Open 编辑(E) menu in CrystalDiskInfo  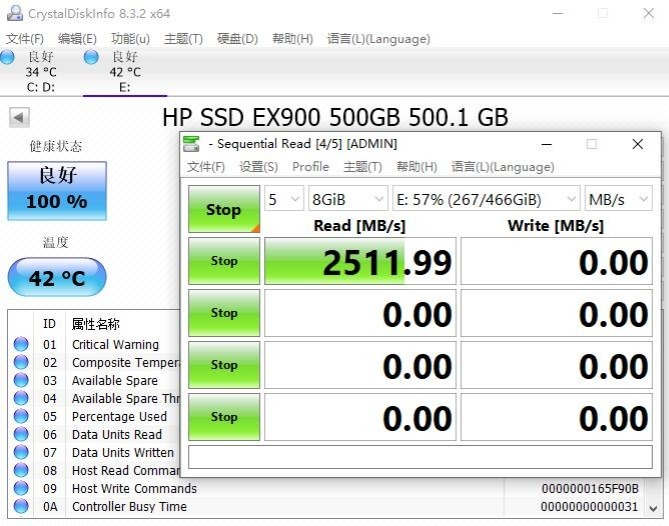(77, 39)
